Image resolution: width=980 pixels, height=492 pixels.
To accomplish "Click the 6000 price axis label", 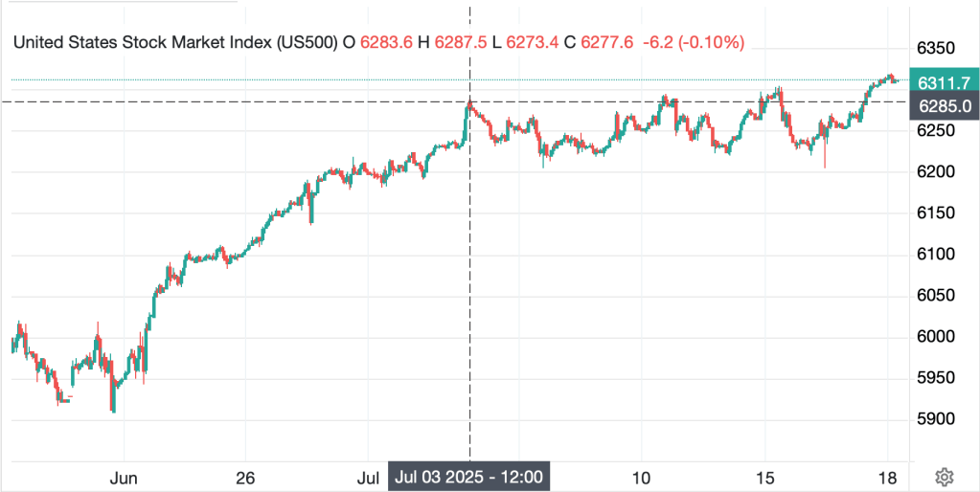I will [939, 336].
